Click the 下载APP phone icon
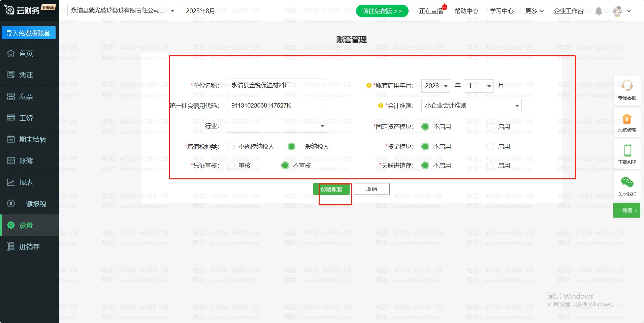 [x=627, y=150]
